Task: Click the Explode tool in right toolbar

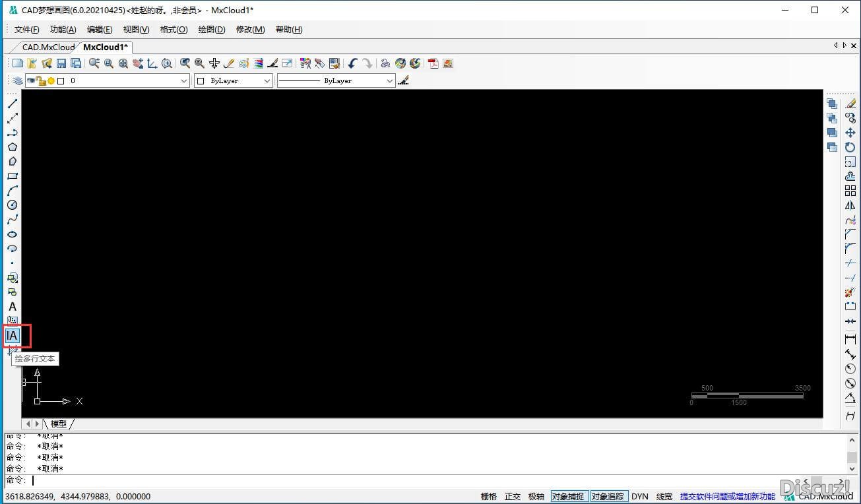Action: (850, 292)
